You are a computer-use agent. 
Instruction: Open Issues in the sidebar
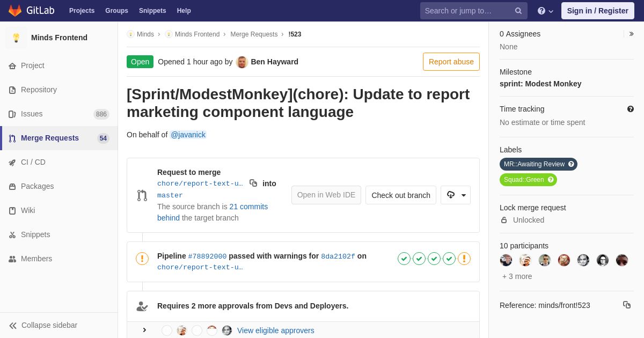pos(32,114)
